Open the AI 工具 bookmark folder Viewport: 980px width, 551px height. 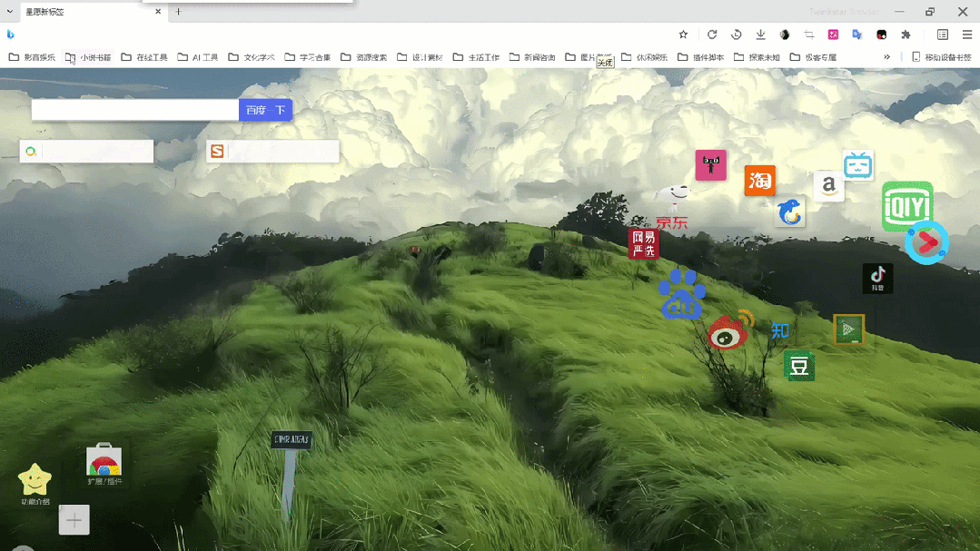[x=198, y=57]
